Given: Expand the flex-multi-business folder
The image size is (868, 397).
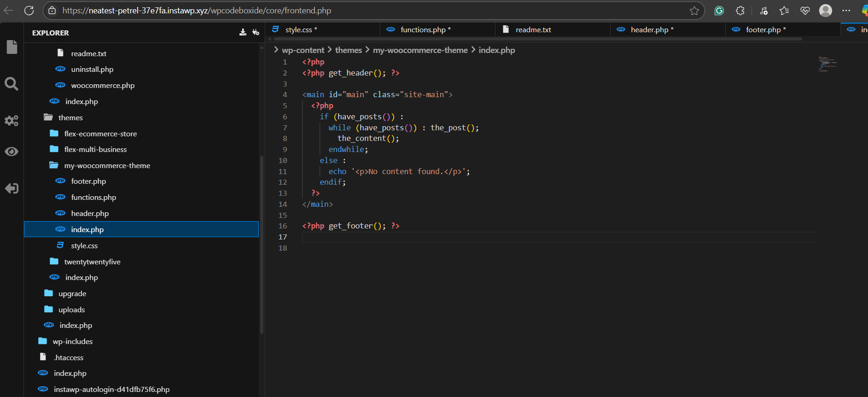Looking at the screenshot, I should click(x=95, y=149).
